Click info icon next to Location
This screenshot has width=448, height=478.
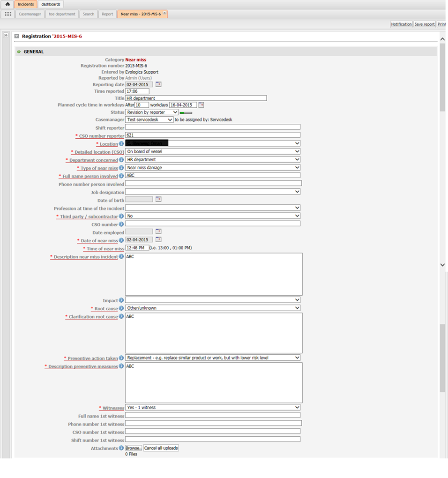(x=121, y=144)
